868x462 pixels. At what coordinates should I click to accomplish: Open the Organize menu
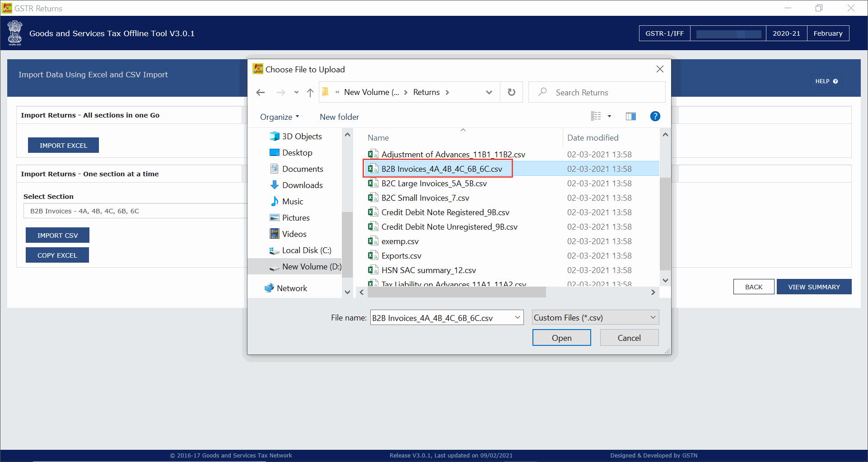pyautogui.click(x=280, y=117)
